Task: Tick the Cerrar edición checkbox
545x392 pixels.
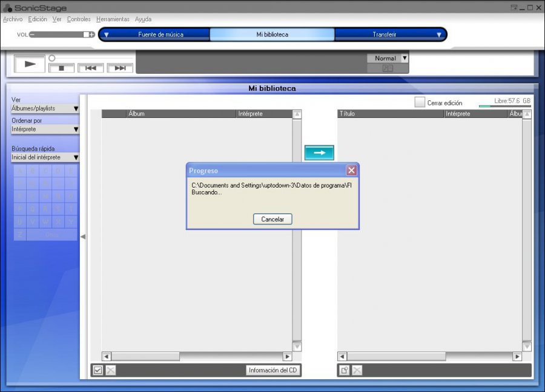Action: [420, 102]
